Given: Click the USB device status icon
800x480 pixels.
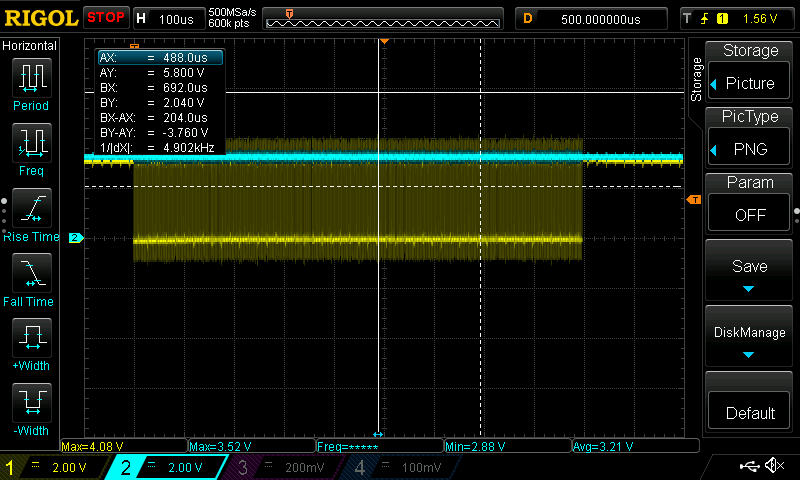Looking at the screenshot, I should [x=748, y=466].
